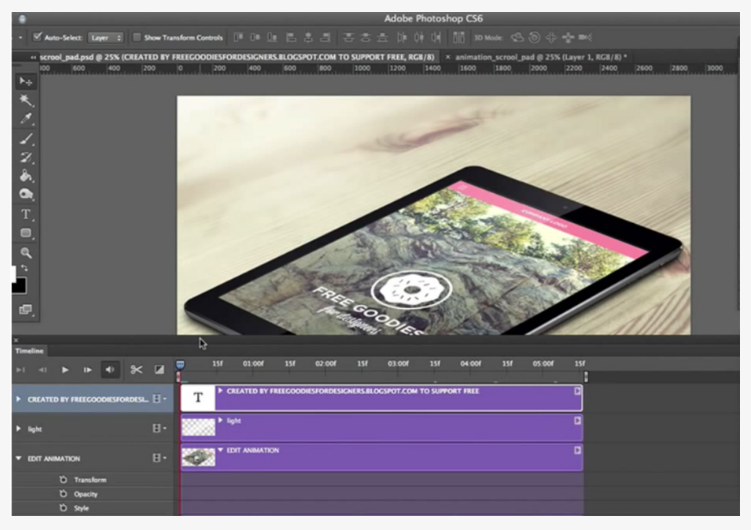Enable Show Transform Controls checkbox
Screen dimensions: 751x530
pyautogui.click(x=137, y=37)
